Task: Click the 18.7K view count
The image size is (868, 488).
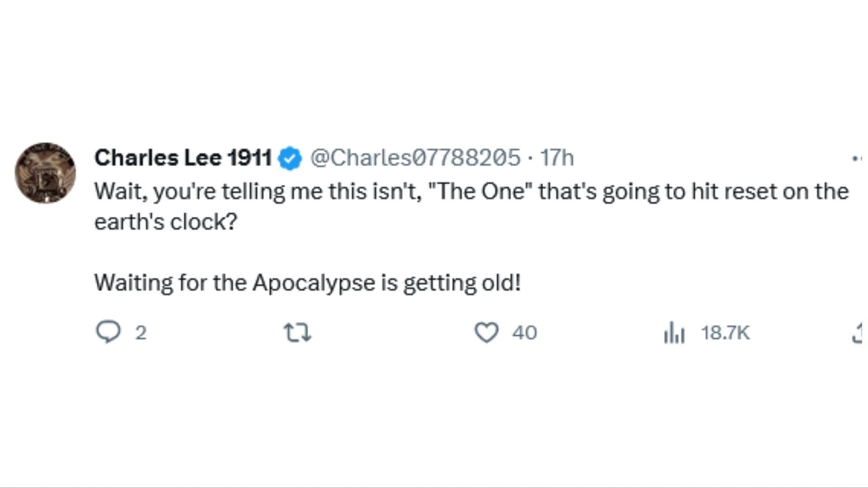Action: point(725,333)
